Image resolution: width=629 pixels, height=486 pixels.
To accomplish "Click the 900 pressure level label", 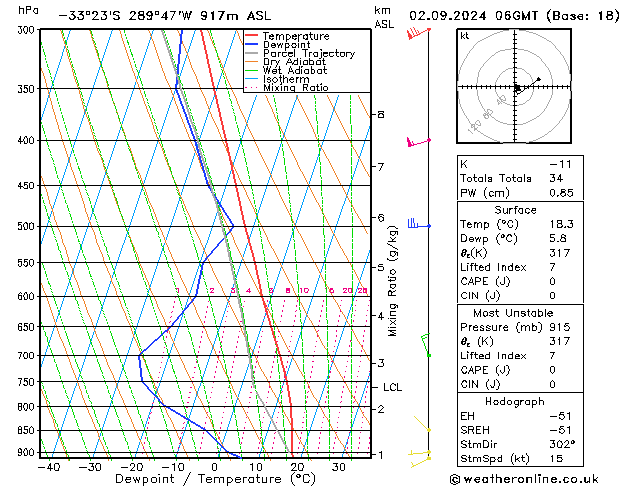I will [x=28, y=453].
